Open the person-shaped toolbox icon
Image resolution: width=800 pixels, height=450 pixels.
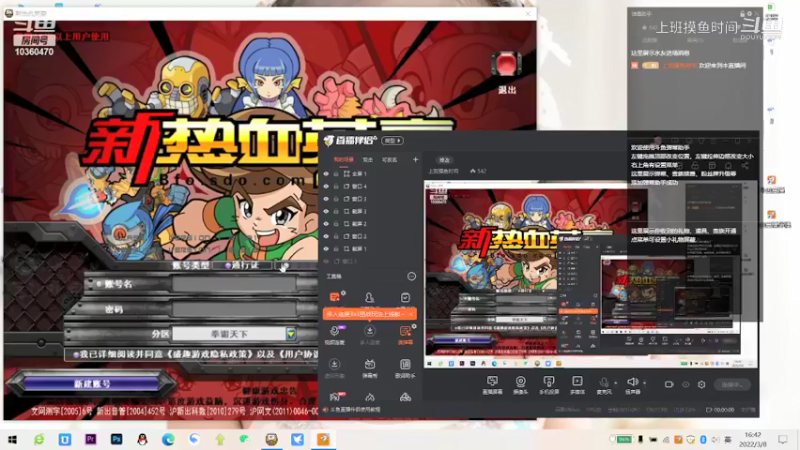point(369,297)
